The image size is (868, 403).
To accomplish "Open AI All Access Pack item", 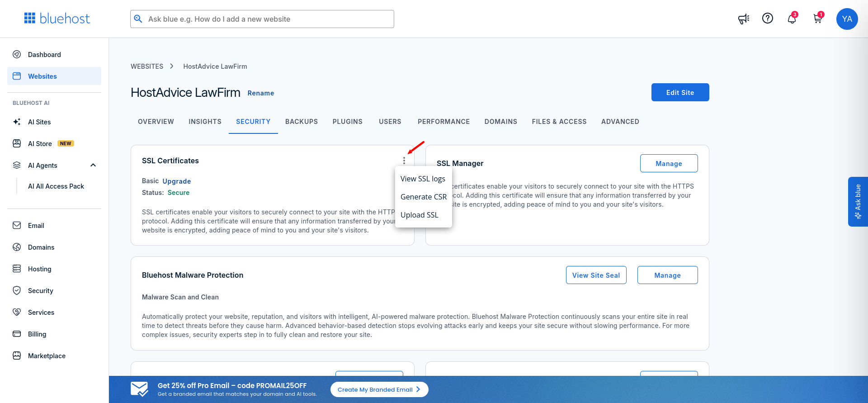I will pyautogui.click(x=56, y=186).
